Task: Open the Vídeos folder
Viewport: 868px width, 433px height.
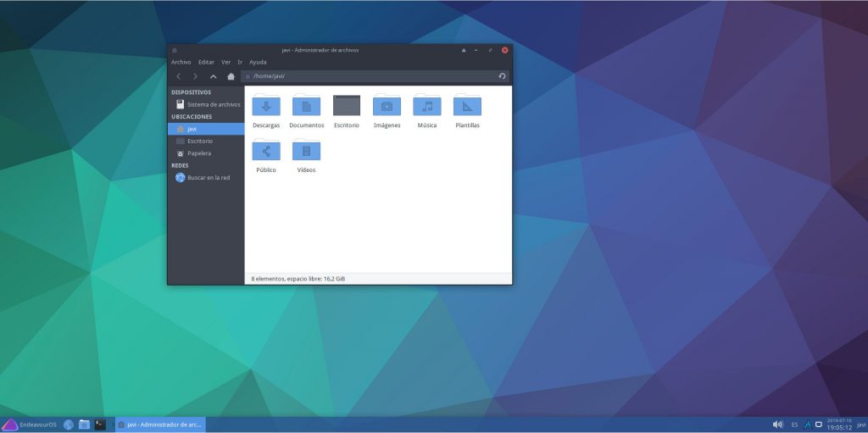Action: tap(306, 152)
